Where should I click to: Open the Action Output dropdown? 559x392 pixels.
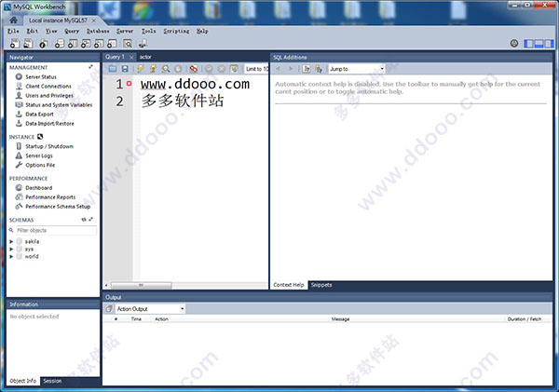click(x=150, y=308)
